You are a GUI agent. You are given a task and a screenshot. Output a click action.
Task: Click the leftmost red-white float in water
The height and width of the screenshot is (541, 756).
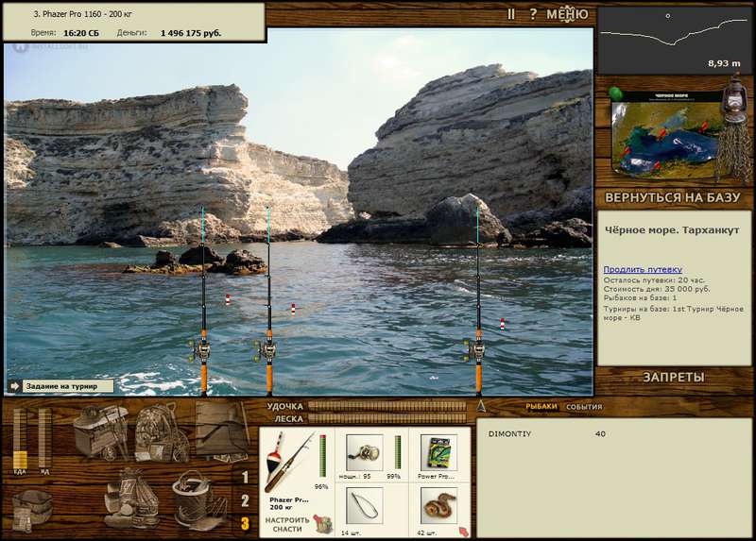pyautogui.click(x=228, y=300)
